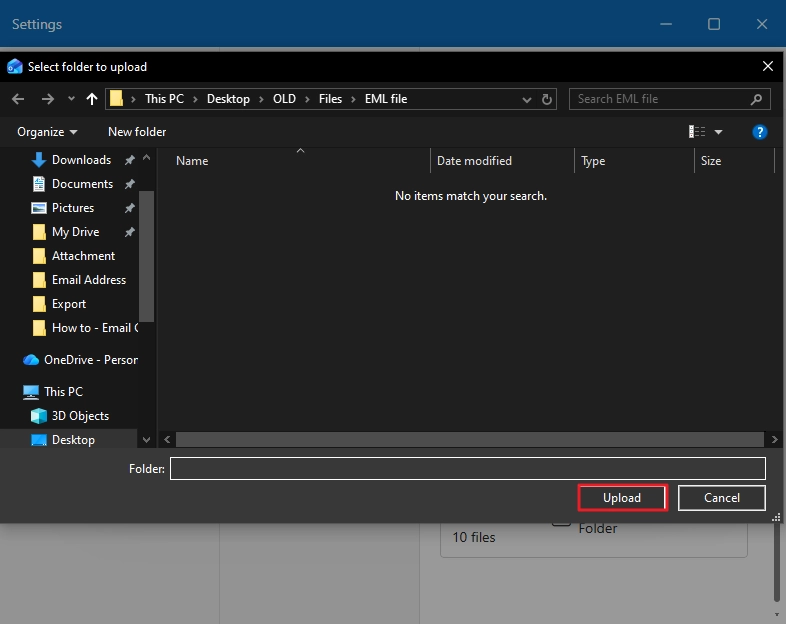Image resolution: width=786 pixels, height=624 pixels.
Task: Click the folder icon in address bar
Action: (x=116, y=98)
